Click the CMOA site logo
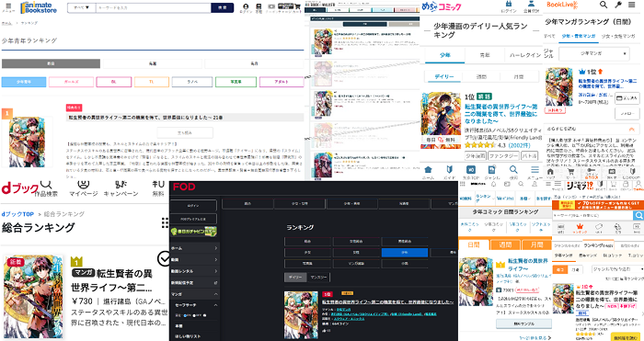The height and width of the screenshot is (341, 644). coord(579,186)
